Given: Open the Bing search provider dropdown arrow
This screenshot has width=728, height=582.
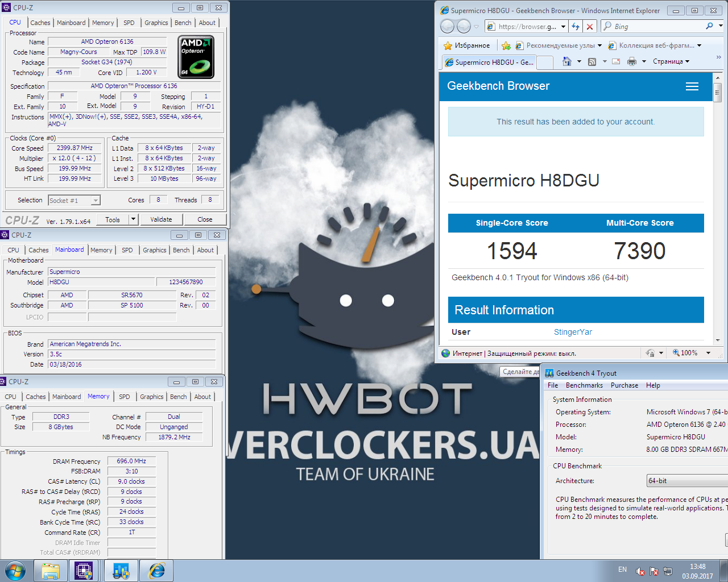Looking at the screenshot, I should [x=721, y=26].
